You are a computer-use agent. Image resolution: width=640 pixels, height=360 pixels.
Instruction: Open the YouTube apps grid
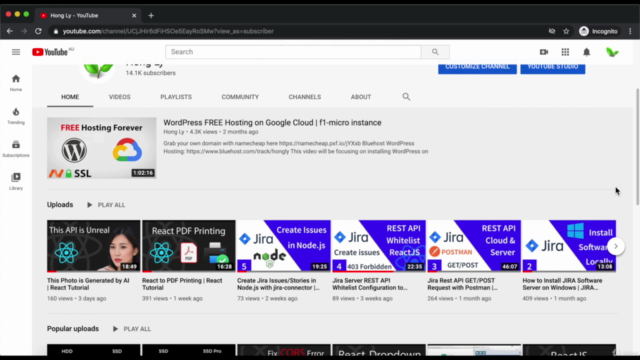point(565,52)
